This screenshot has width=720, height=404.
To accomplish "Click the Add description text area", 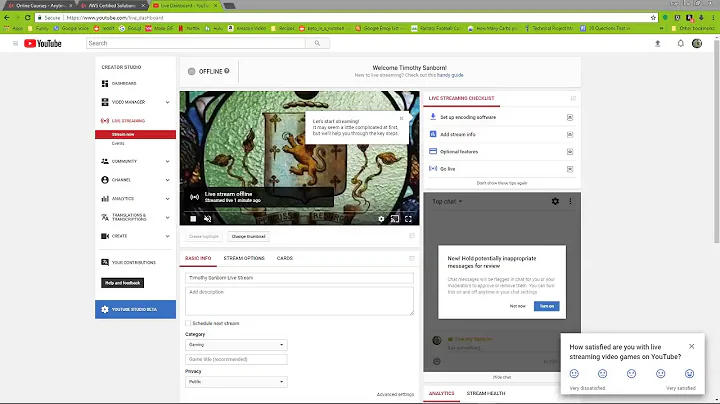I will click(x=299, y=301).
